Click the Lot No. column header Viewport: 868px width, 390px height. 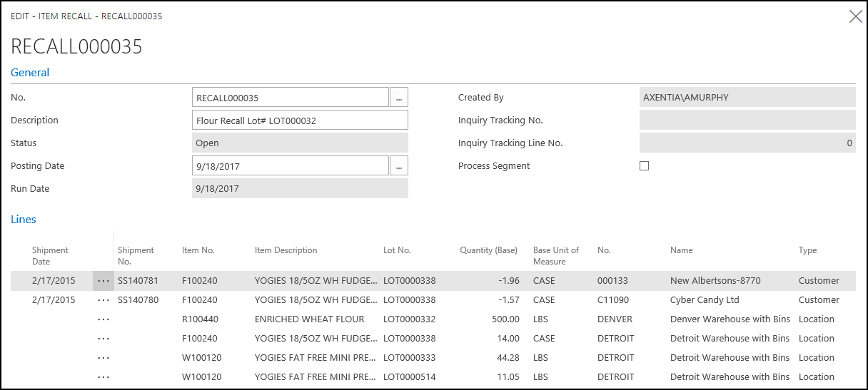pyautogui.click(x=397, y=250)
